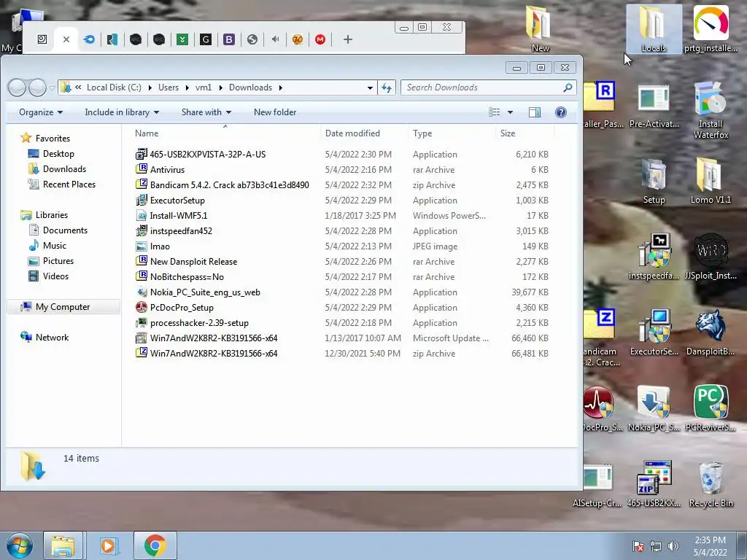747x560 pixels.
Task: Select Network in navigation pane
Action: 52,337
